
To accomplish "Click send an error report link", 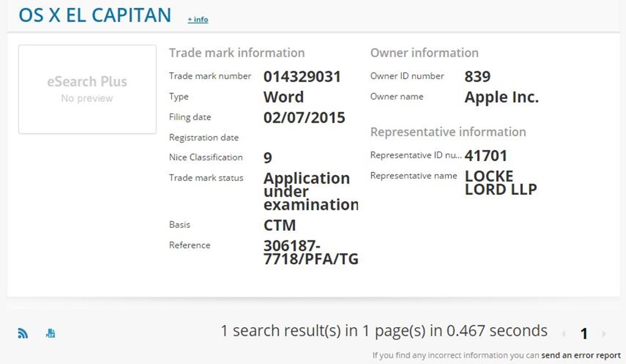I will (x=581, y=355).
